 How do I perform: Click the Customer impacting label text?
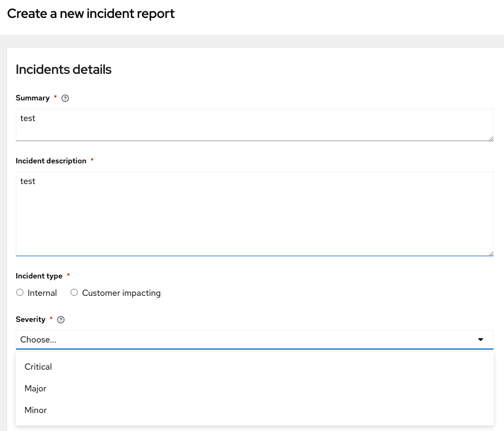(x=121, y=293)
